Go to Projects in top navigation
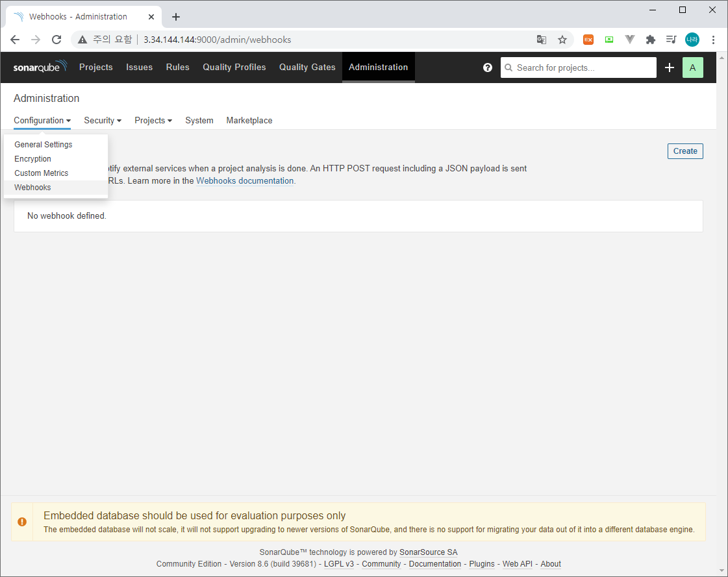Screen dimensions: 728x577 96,68
